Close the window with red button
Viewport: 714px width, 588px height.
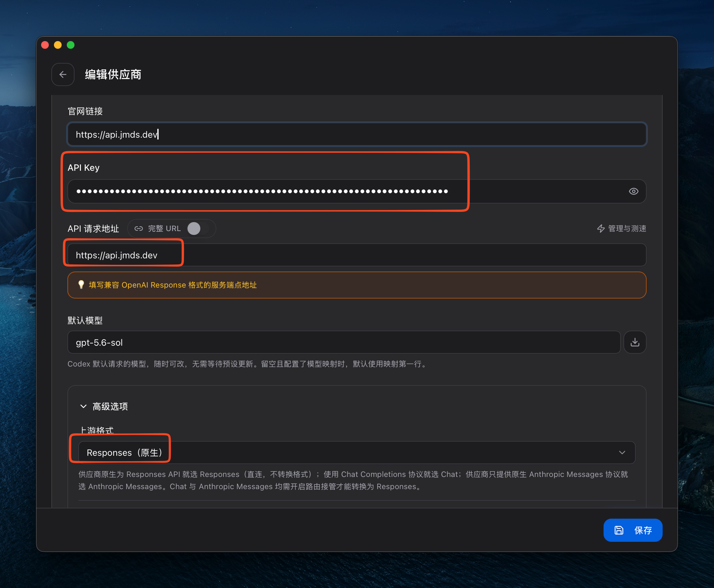click(45, 45)
